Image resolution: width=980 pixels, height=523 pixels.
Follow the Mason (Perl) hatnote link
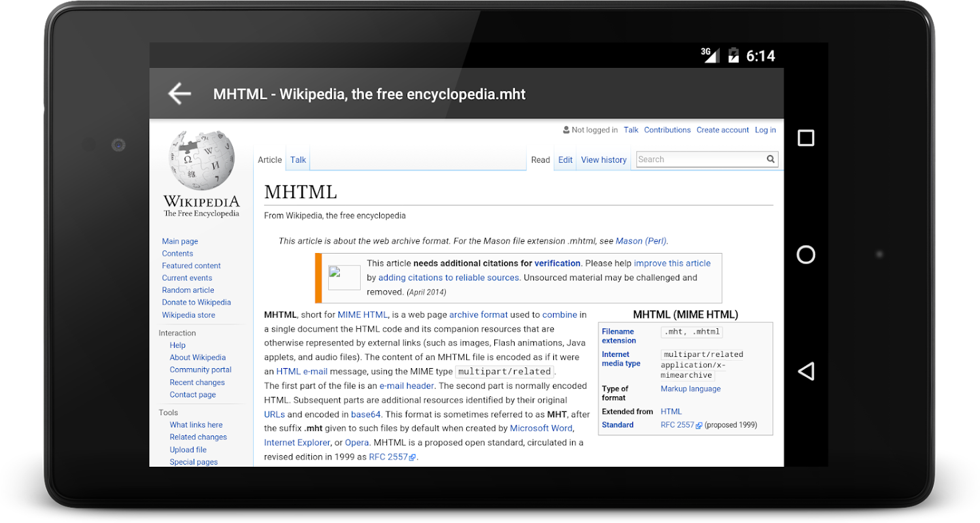(641, 241)
